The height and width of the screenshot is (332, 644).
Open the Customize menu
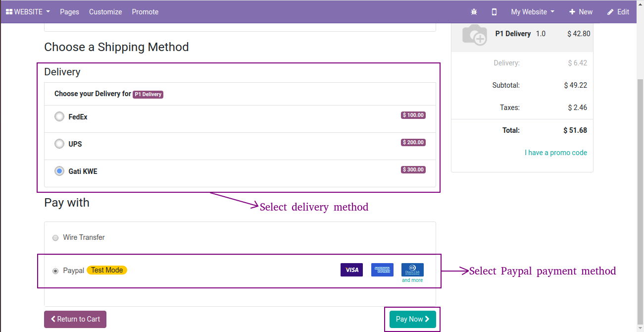(x=105, y=12)
